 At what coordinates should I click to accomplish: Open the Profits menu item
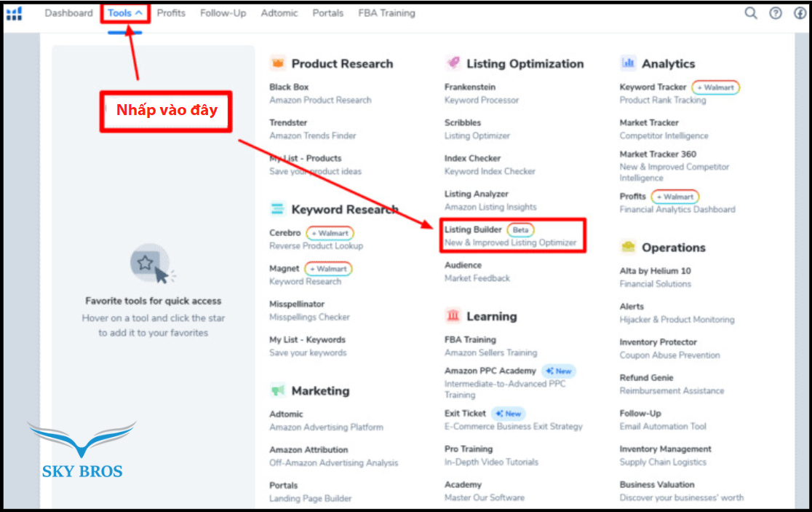[171, 13]
